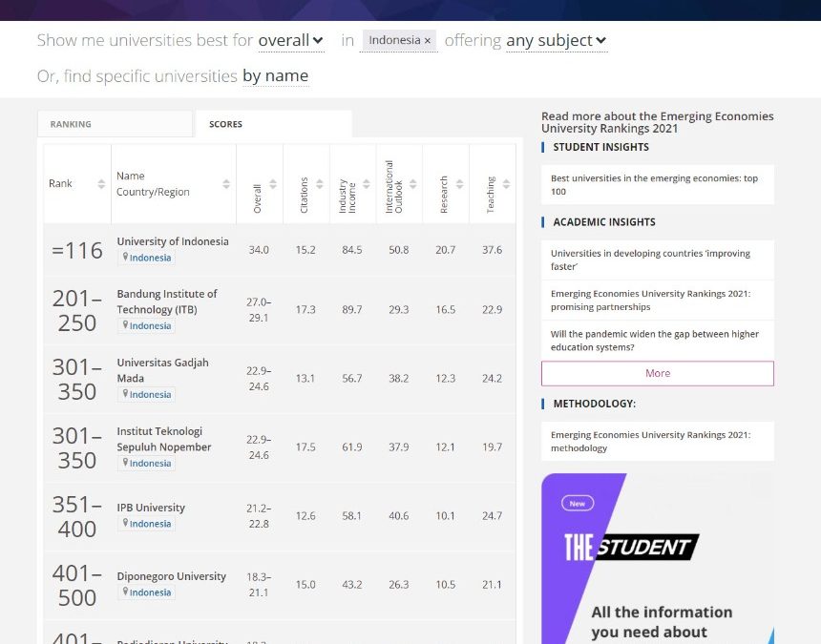Select teaching score '24.7' cell
The image size is (821, 644).
pyautogui.click(x=493, y=515)
